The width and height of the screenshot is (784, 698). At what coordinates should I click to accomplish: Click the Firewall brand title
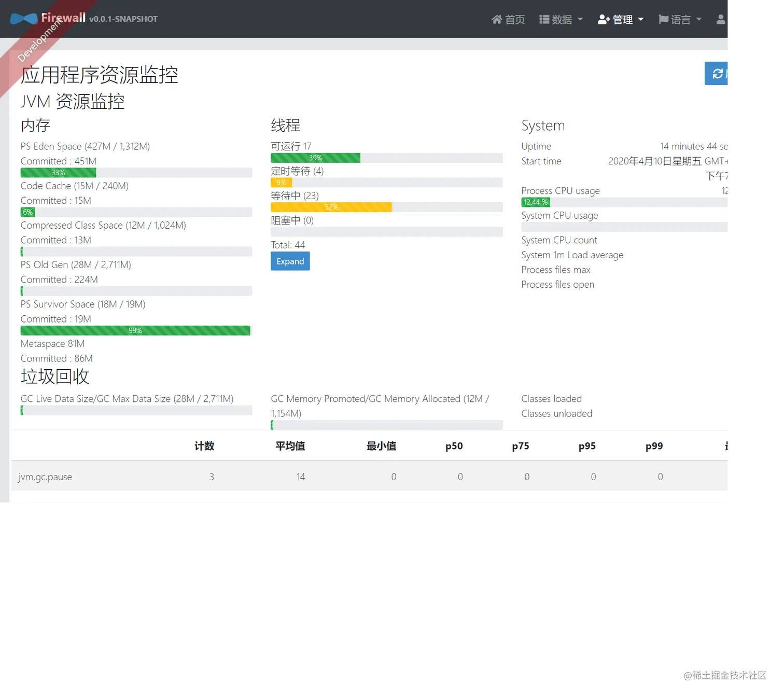63,18
